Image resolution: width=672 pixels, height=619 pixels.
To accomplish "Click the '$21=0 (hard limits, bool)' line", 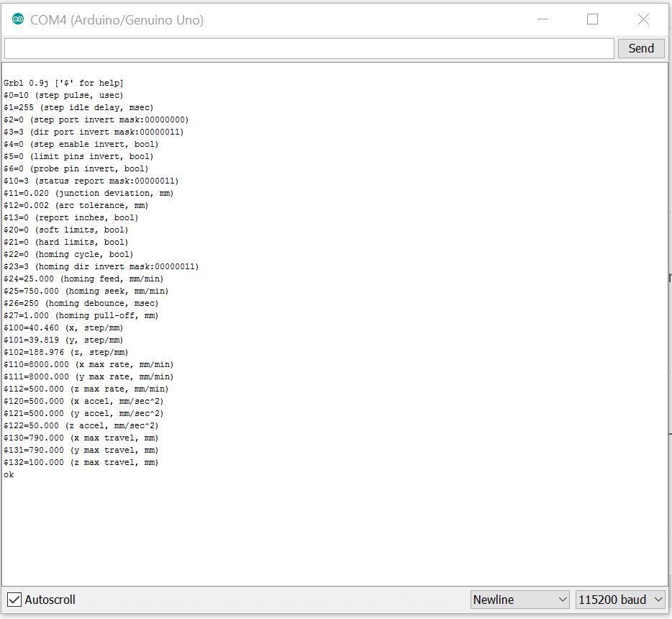I will [66, 242].
